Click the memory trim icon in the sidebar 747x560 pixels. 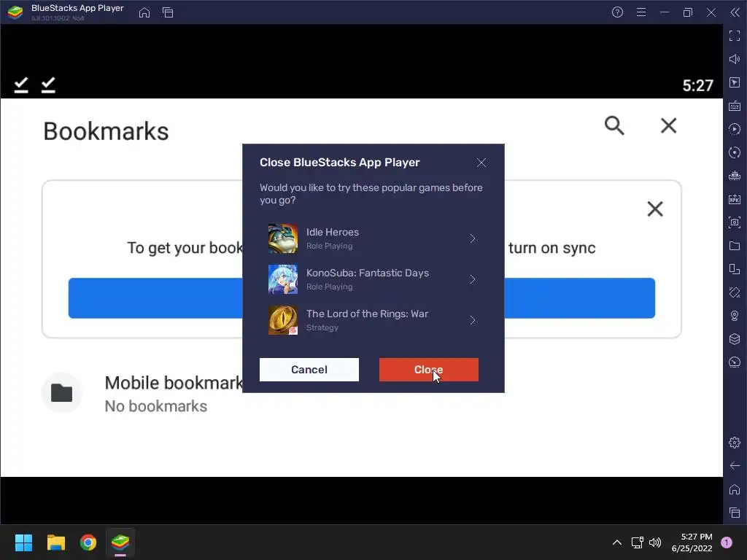tap(735, 176)
